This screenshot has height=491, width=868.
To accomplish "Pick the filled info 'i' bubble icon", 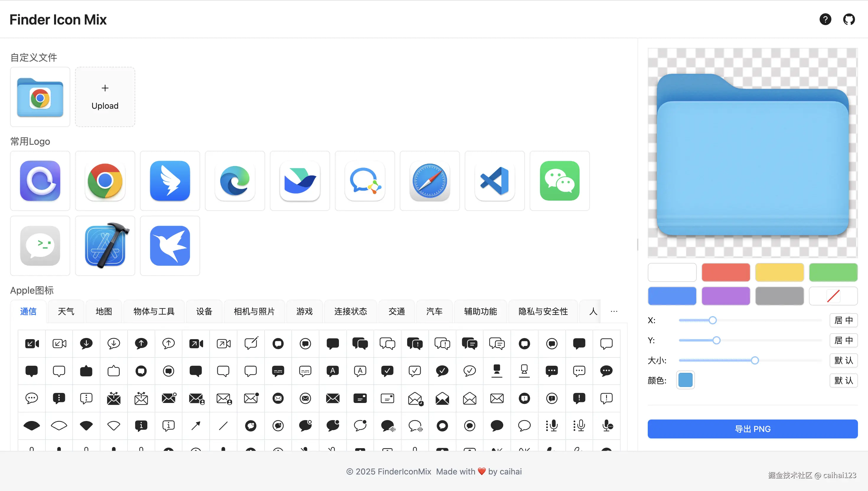I will [x=141, y=426].
